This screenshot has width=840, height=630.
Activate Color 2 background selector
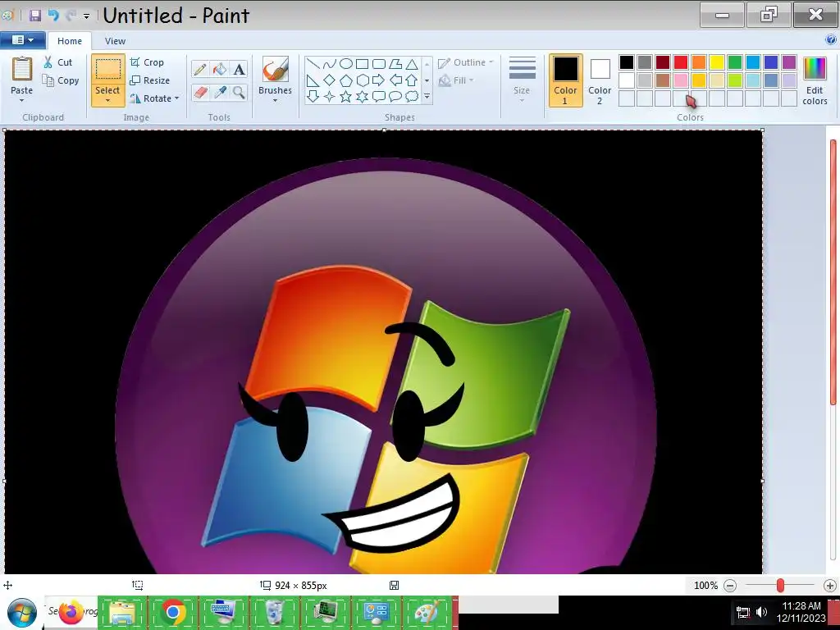[x=600, y=80]
